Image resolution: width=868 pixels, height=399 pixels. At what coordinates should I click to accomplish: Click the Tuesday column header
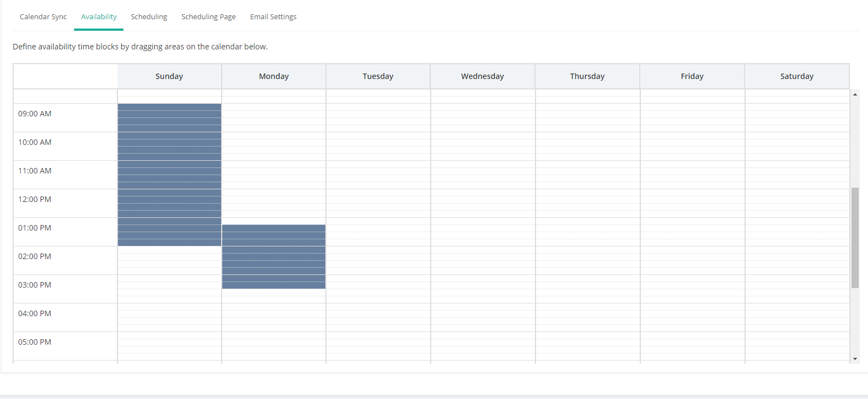[378, 76]
